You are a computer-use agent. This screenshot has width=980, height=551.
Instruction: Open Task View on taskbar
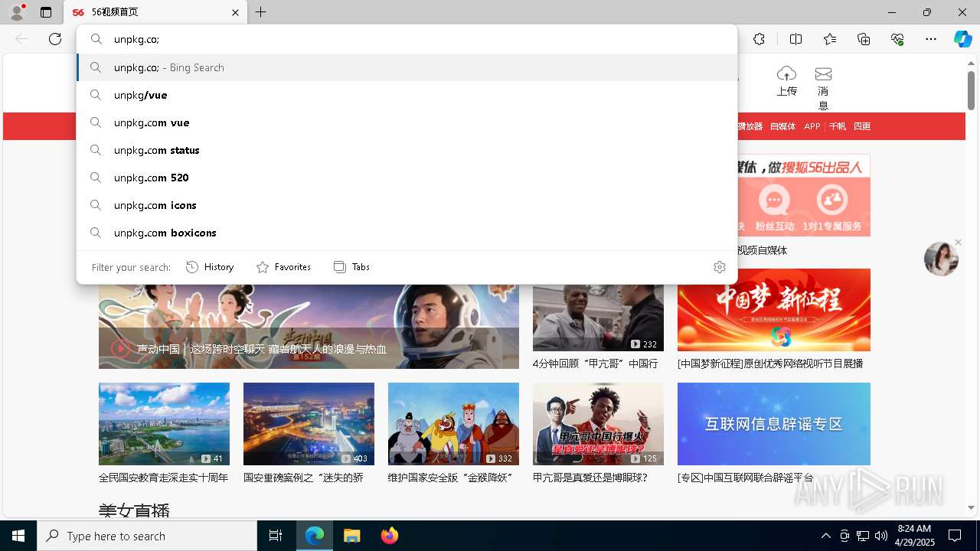(x=276, y=536)
